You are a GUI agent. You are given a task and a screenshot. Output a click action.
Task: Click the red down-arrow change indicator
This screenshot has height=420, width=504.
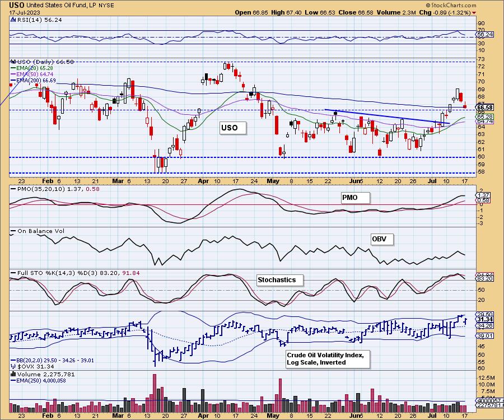tap(474, 13)
